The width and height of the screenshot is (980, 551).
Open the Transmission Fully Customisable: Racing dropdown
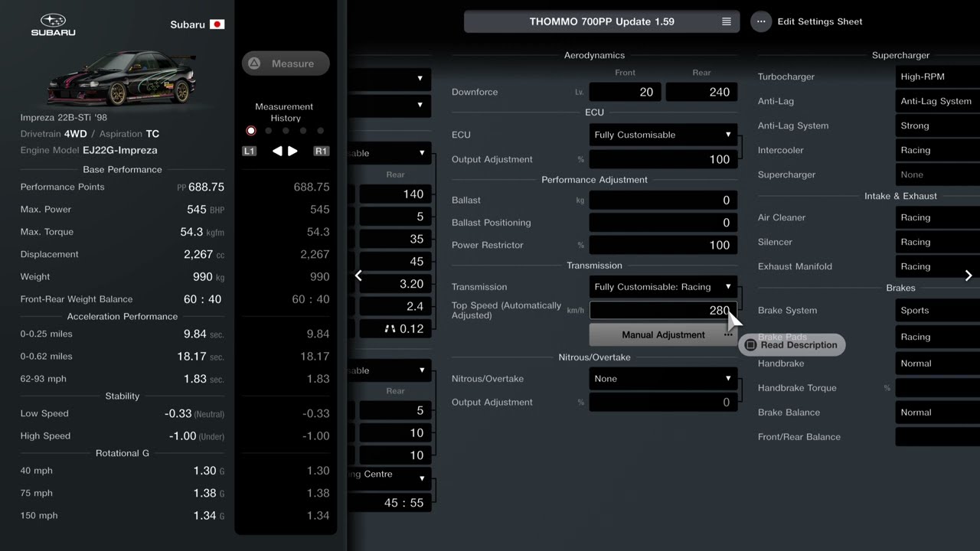[663, 287]
